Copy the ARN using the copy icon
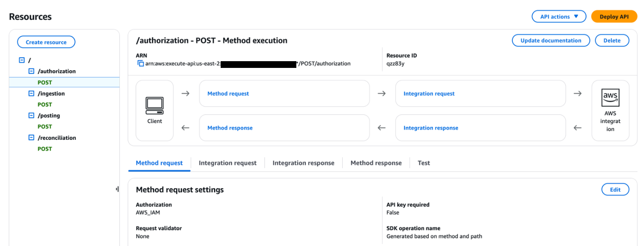Image resolution: width=644 pixels, height=246 pixels. pos(141,64)
